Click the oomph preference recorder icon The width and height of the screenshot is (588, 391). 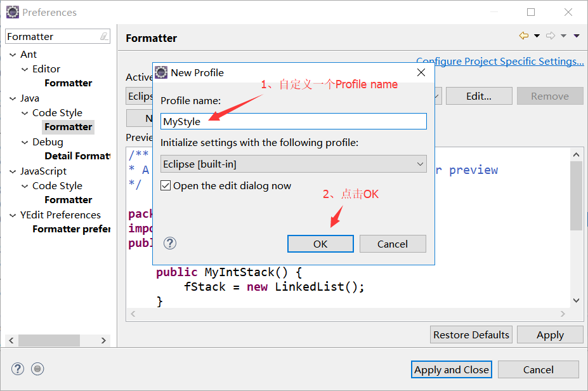point(37,369)
